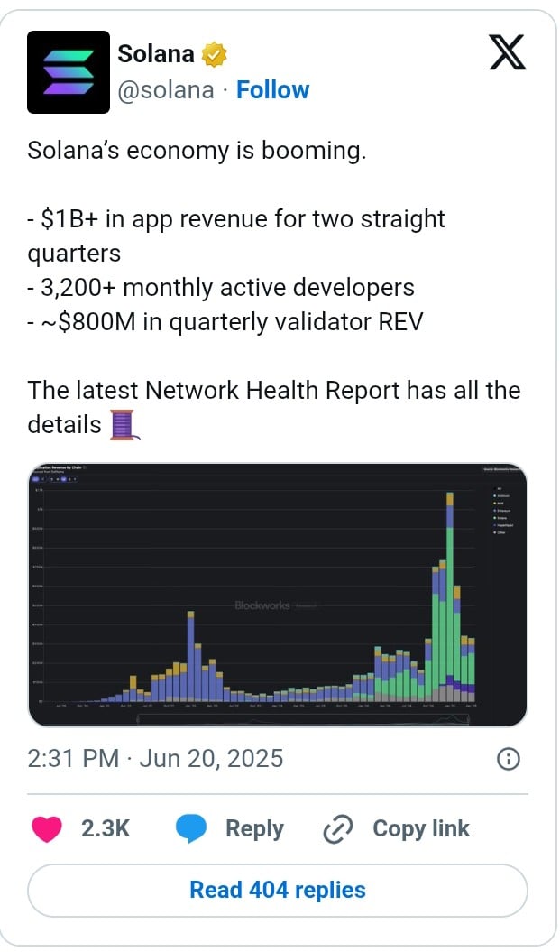This screenshot has height=952, width=560.
Task: Click the range slider beneath the chart
Action: coord(303,719)
